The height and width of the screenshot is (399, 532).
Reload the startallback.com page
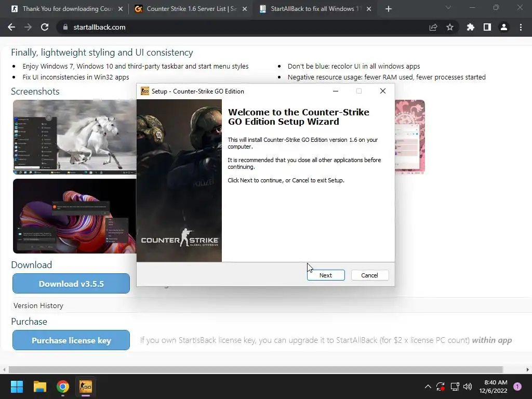(x=45, y=27)
